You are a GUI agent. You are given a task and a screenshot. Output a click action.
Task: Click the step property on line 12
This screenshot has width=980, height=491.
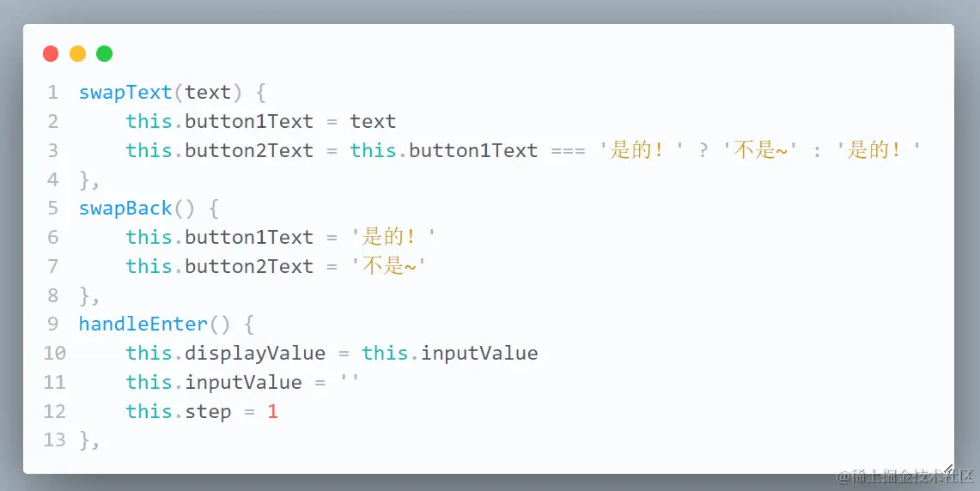pos(208,412)
